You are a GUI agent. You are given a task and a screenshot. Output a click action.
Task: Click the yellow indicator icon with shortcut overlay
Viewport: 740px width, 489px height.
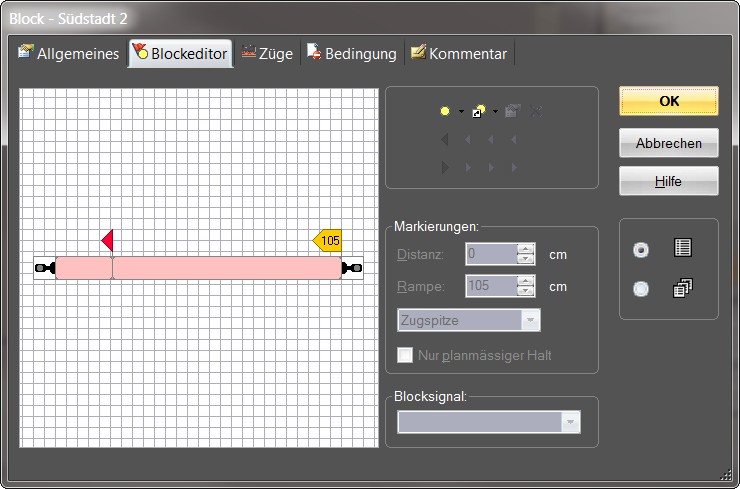click(479, 111)
